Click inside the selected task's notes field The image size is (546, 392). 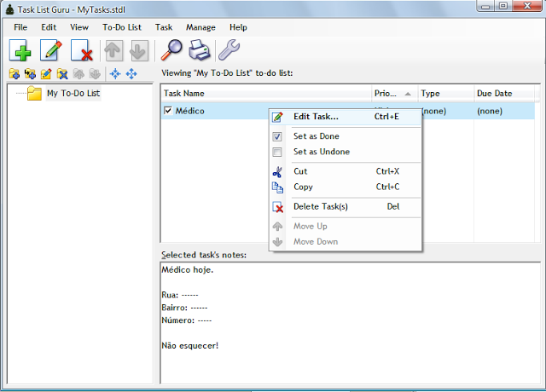coord(350,323)
